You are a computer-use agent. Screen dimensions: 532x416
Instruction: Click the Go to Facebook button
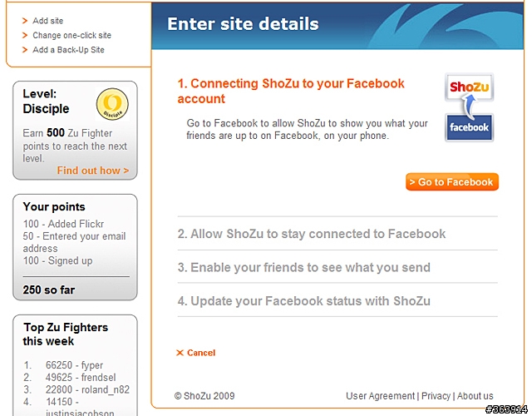pyautogui.click(x=452, y=182)
